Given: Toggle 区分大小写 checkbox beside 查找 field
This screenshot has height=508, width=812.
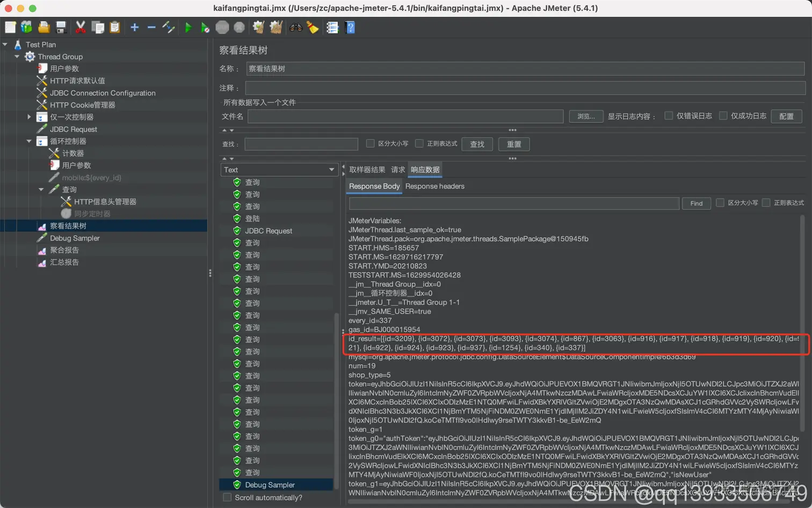Looking at the screenshot, I should (370, 144).
